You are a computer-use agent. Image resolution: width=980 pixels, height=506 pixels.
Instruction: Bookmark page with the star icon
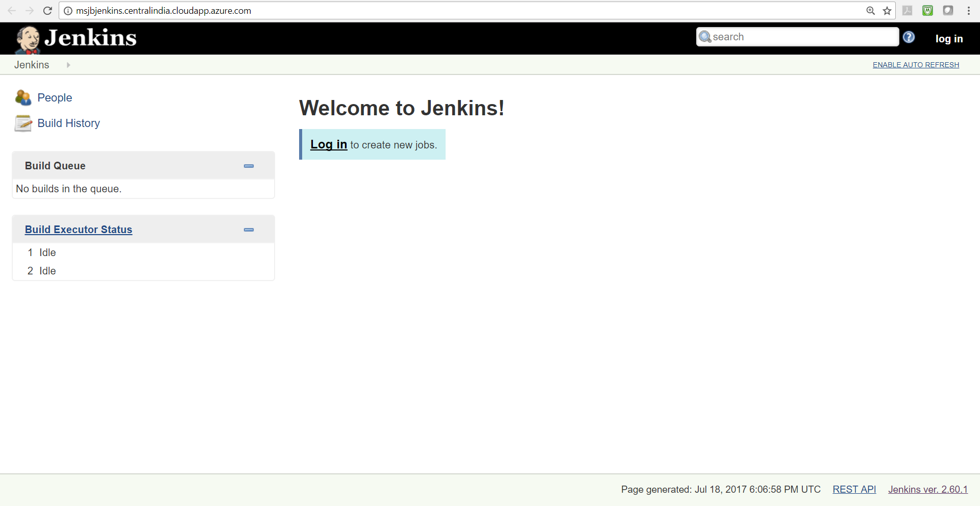(x=887, y=11)
